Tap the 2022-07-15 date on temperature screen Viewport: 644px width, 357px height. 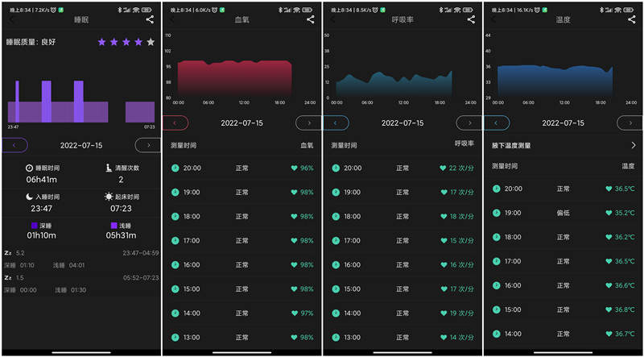[563, 123]
